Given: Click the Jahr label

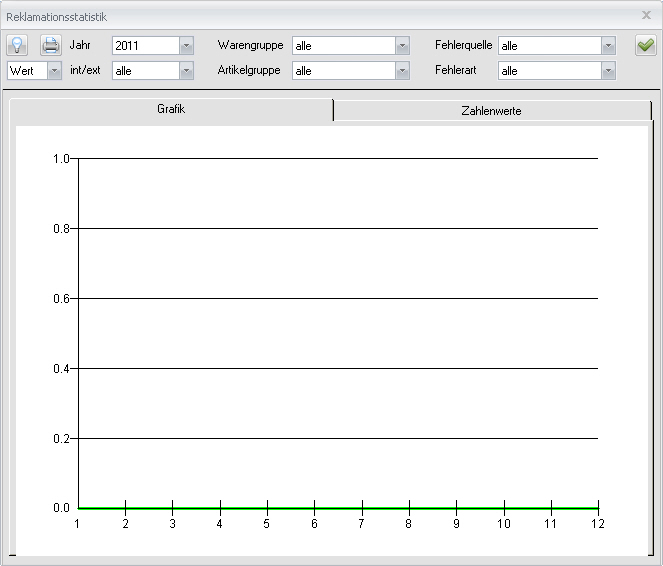Looking at the screenshot, I should [x=80, y=45].
